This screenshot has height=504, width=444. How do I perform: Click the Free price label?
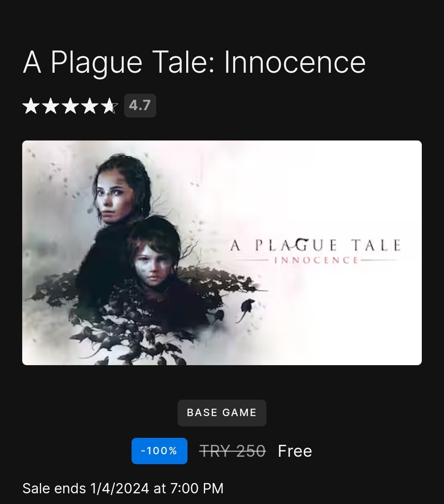[x=295, y=451]
